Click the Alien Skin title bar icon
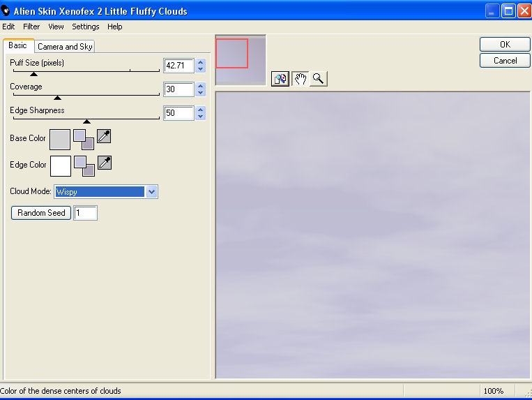Screen dimensions: 532x400 coord(6,10)
